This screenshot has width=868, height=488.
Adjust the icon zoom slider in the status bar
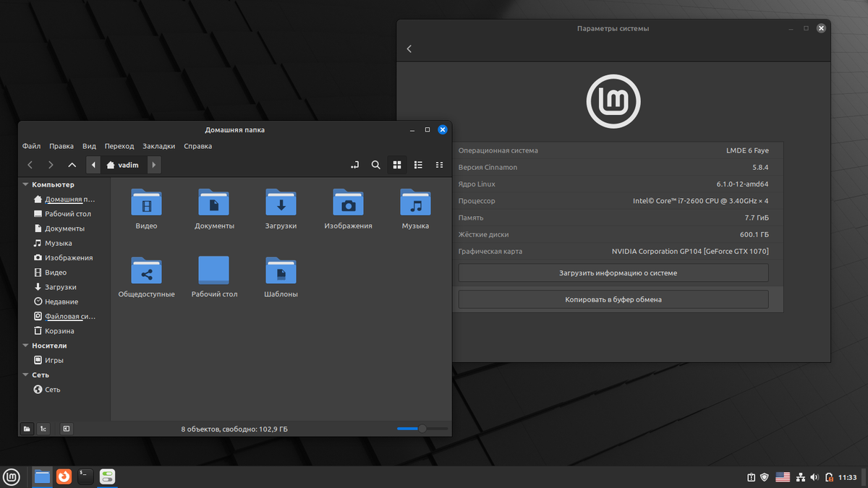[x=422, y=429]
